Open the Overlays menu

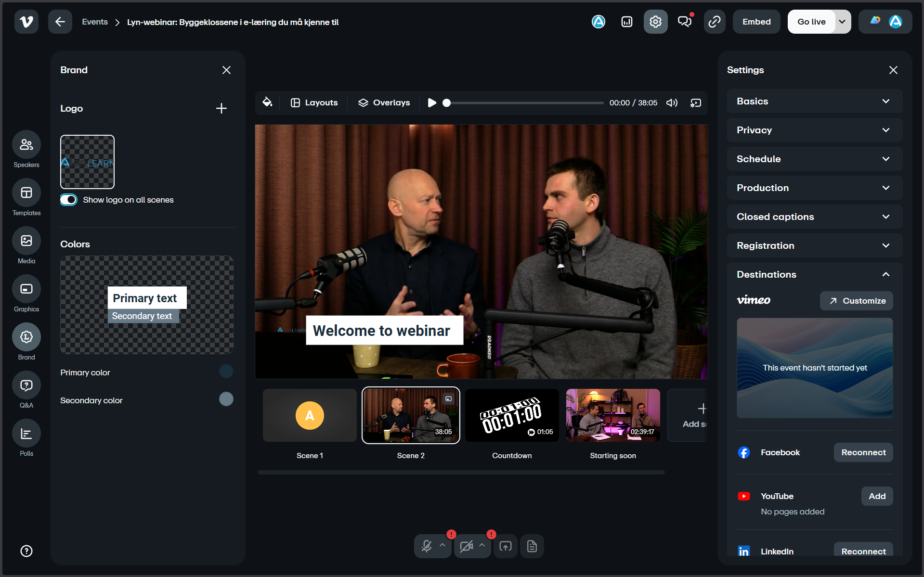[384, 103]
